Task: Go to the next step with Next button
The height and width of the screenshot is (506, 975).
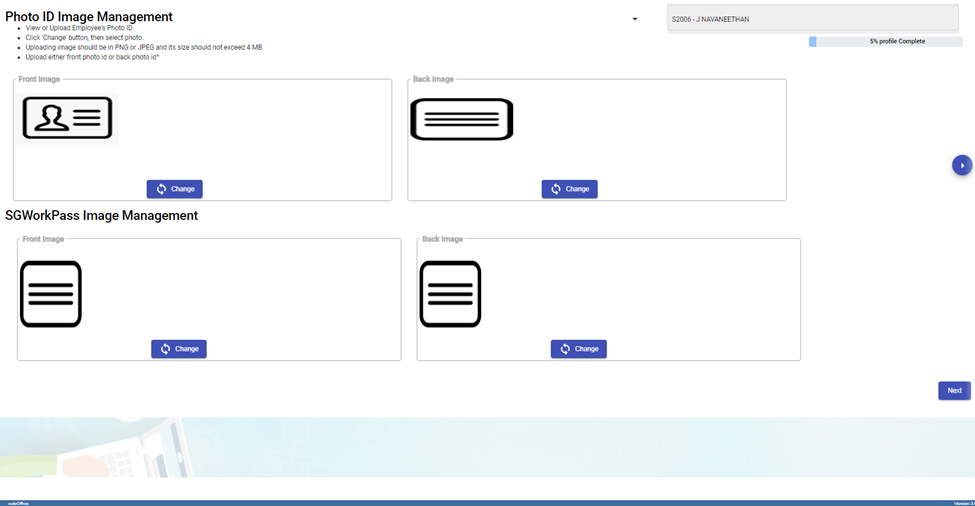Action: coord(953,391)
